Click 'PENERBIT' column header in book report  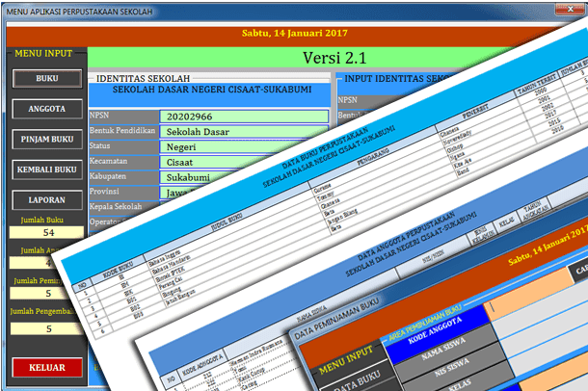[475, 111]
